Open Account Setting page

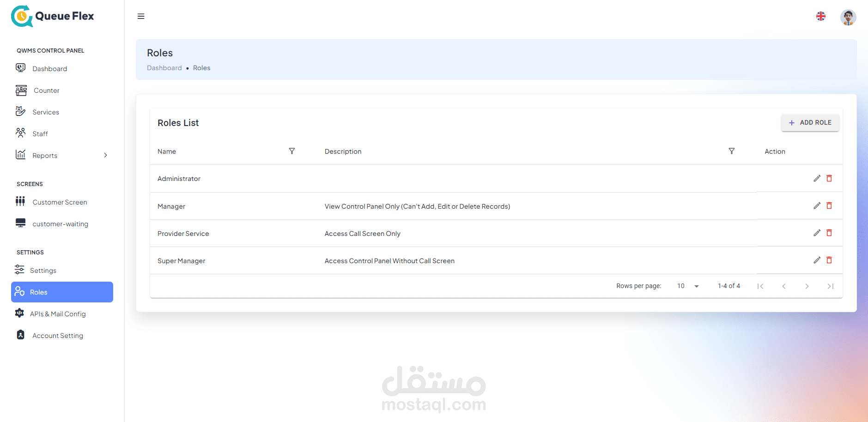click(58, 336)
